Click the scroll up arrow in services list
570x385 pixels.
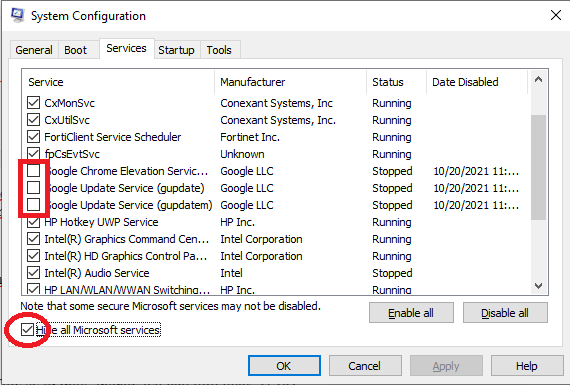538,79
